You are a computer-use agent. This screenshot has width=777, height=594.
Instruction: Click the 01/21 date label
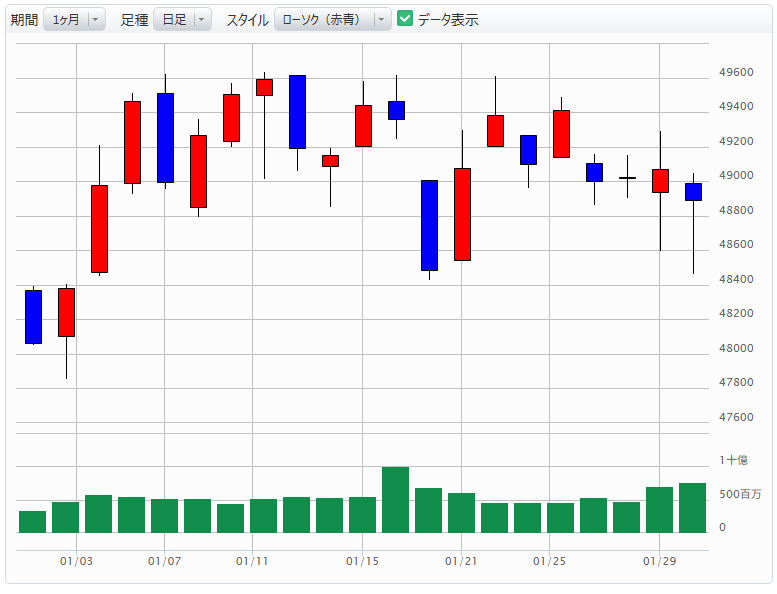tap(461, 562)
